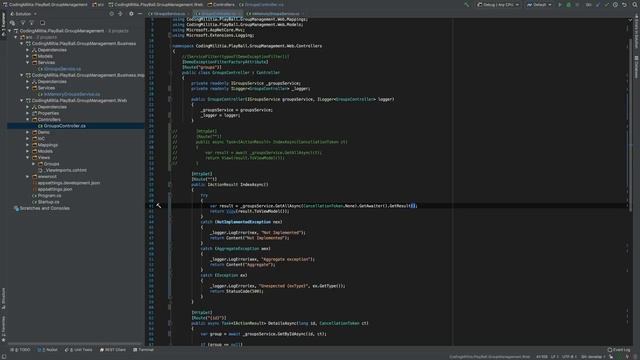Screen dimensions: 640x360
Task: Click the src breadcrumb in navigation bar
Action: pyautogui.click(x=98, y=4)
